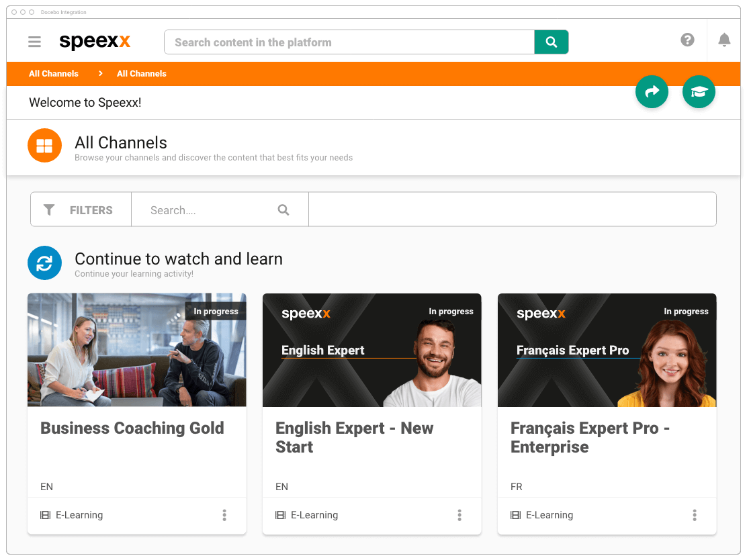Click the Docebo Integration window title
747x560 pixels.
tap(63, 12)
